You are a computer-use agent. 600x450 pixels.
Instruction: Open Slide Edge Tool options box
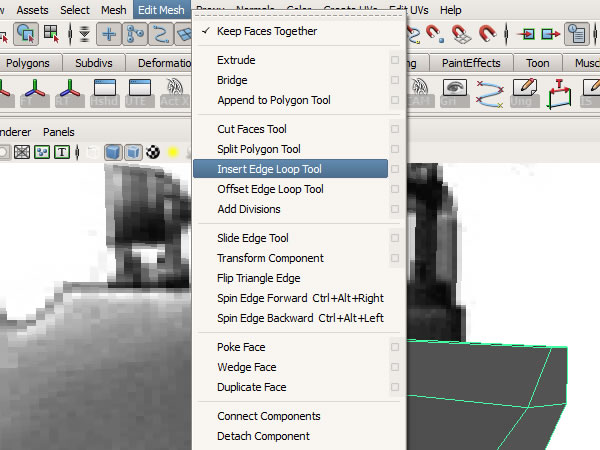(x=395, y=238)
